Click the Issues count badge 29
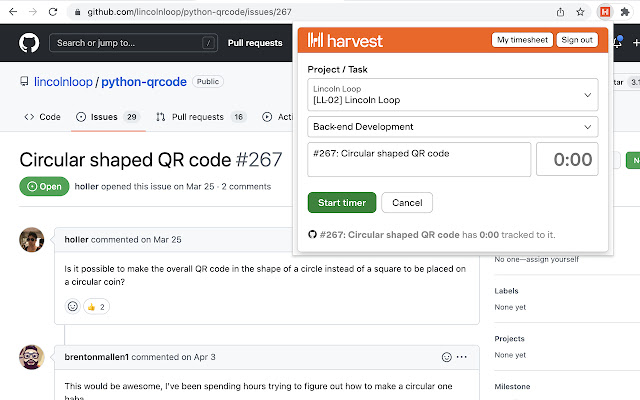 131,117
